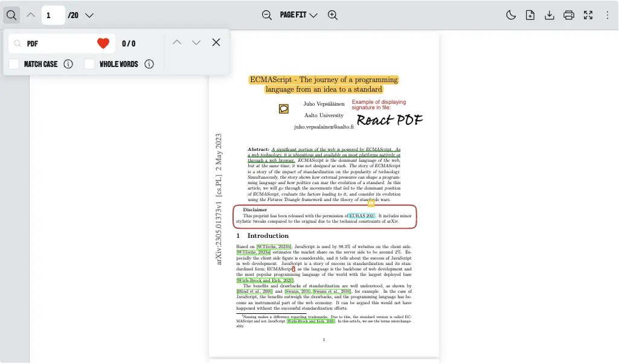The image size is (619, 364).
Task: Jump to next search match
Action: [x=196, y=42]
